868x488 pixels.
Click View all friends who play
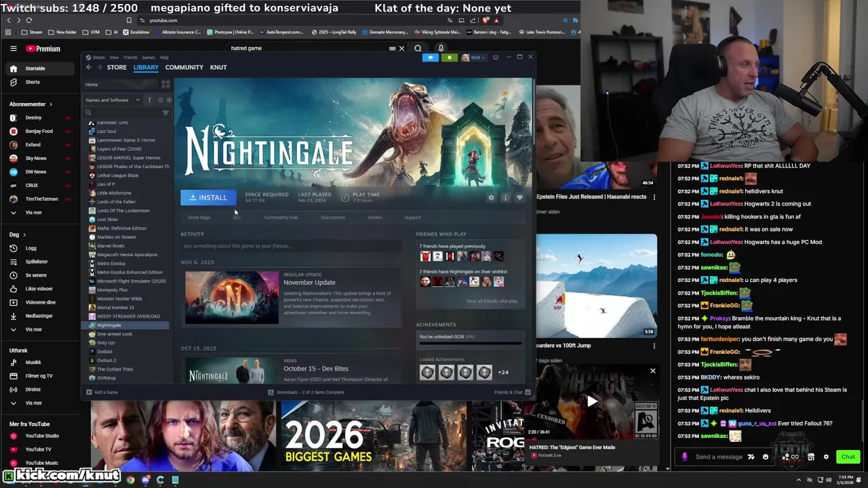pyautogui.click(x=492, y=301)
